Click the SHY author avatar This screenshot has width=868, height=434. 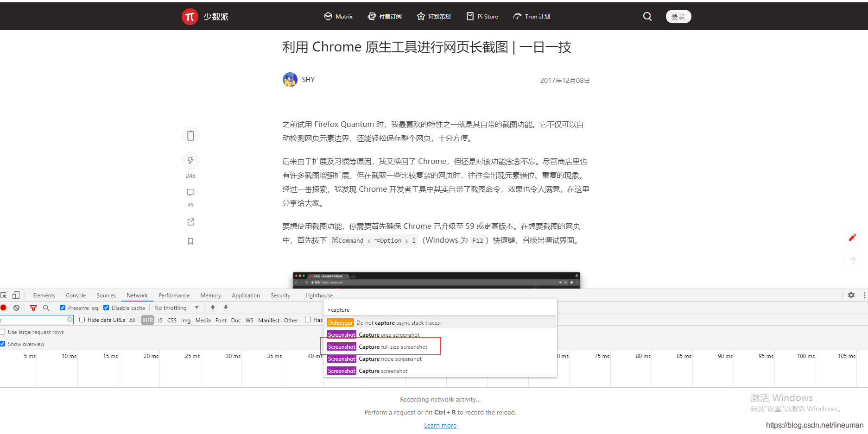[x=290, y=80]
